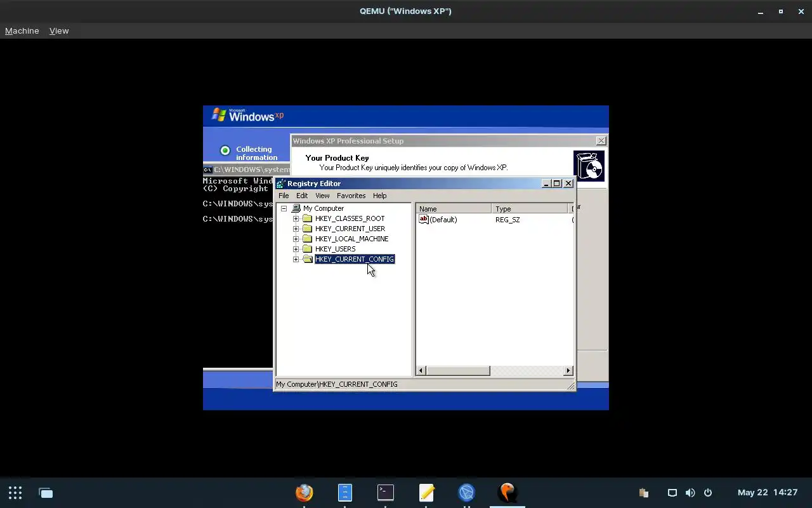Click the Registry Editor status bar path

pyautogui.click(x=337, y=384)
